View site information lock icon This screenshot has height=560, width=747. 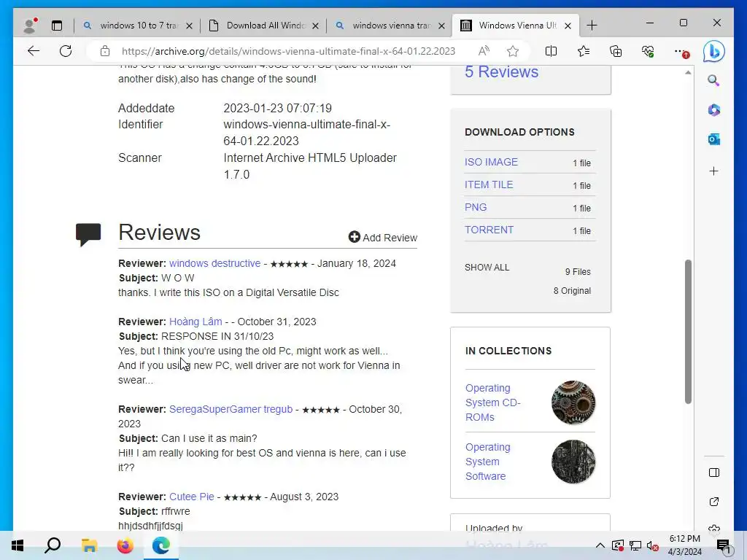tap(105, 51)
